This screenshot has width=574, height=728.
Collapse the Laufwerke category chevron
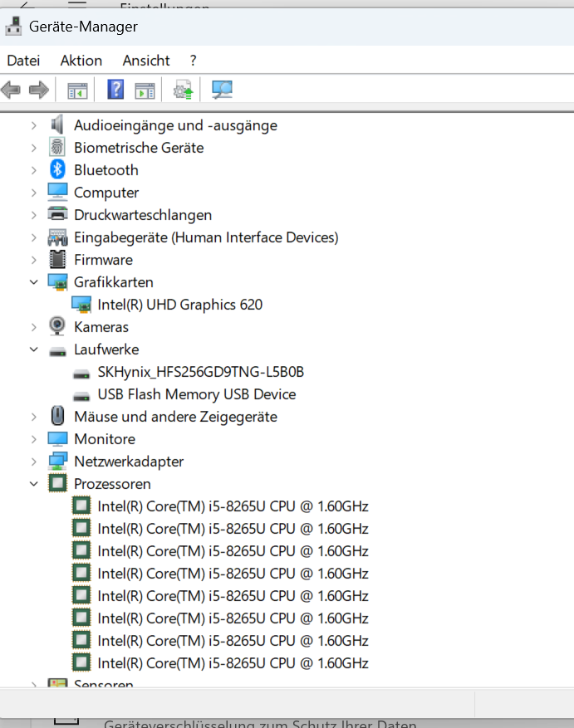pyautogui.click(x=33, y=349)
